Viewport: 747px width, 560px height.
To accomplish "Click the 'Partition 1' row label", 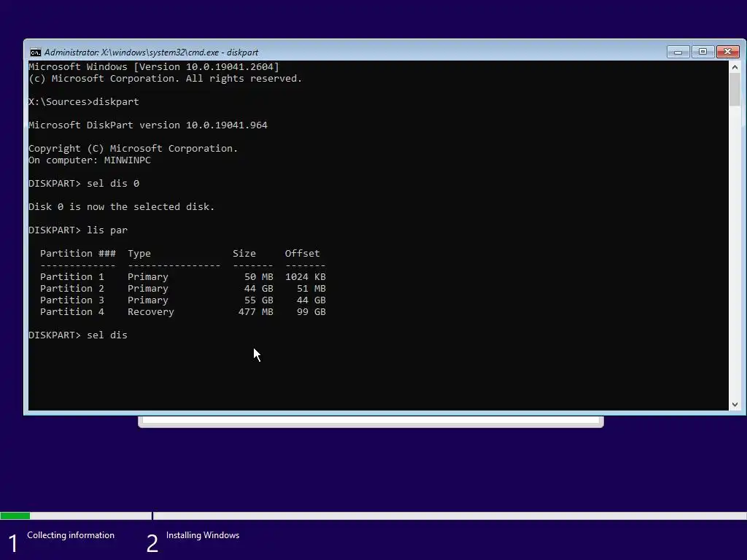I will coord(72,276).
